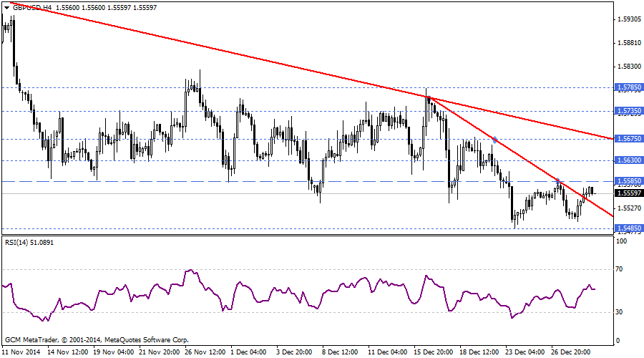Click the 1.59305 price axis label
The width and height of the screenshot is (644, 358).
tap(630, 19)
